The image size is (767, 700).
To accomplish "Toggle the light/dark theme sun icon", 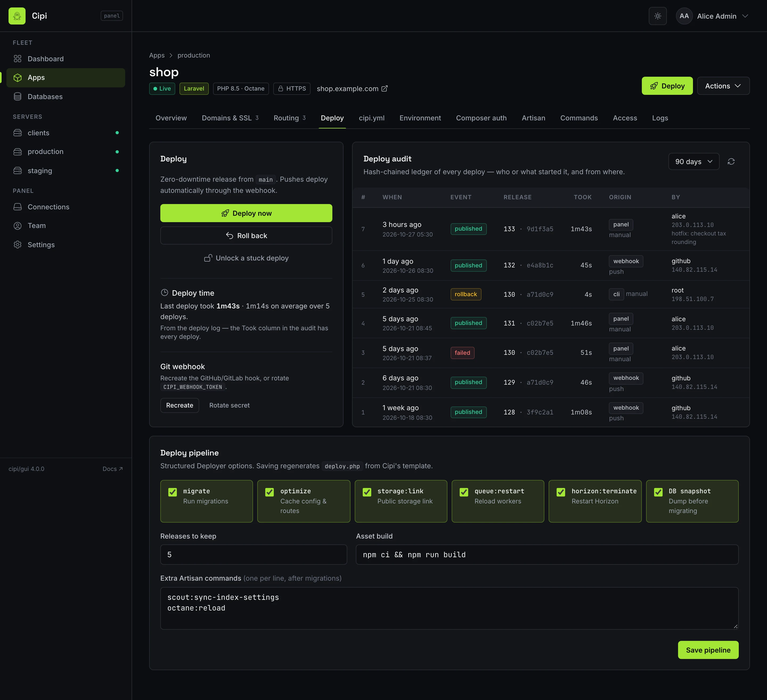I will pos(658,16).
